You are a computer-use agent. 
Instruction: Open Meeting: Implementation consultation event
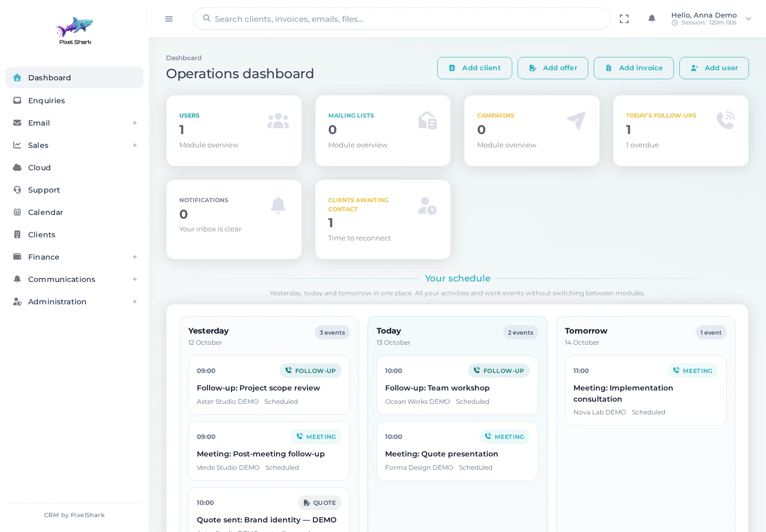(646, 390)
